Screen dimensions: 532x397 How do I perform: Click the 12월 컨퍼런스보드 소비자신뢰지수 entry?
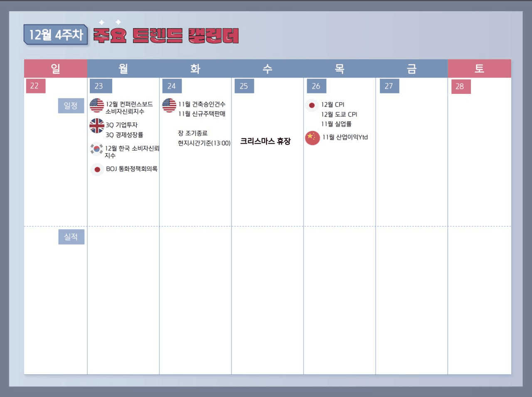point(129,108)
